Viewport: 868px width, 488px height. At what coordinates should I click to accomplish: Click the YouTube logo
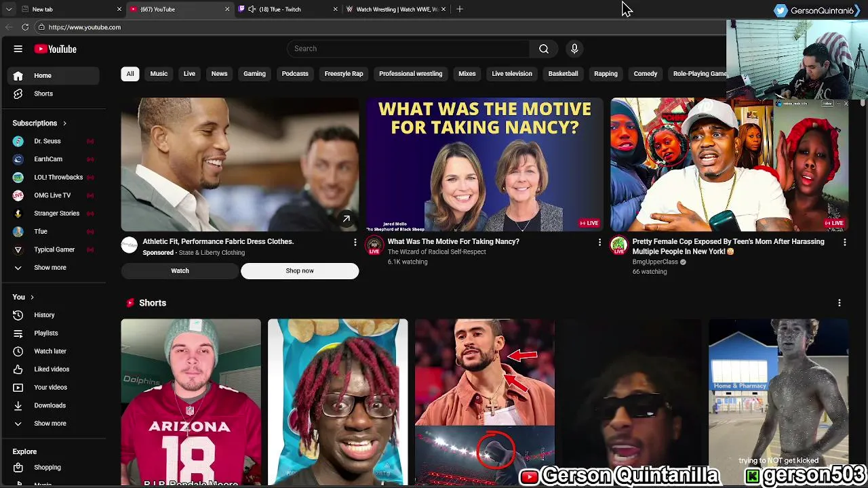pos(56,49)
